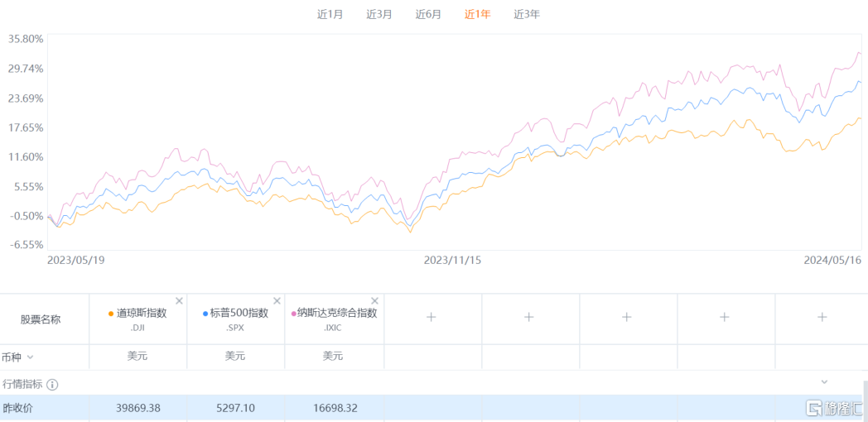Show the 近6月 chart period
The width and height of the screenshot is (868, 422).
pos(428,14)
